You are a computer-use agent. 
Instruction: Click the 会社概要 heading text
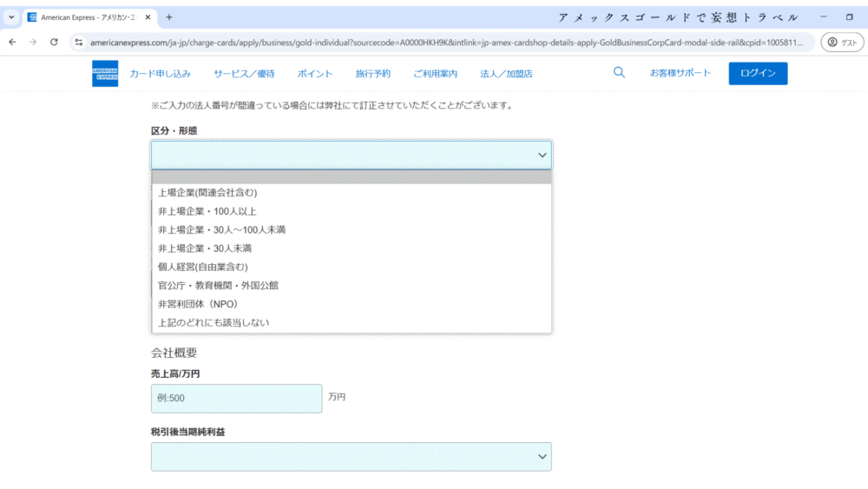coord(174,353)
